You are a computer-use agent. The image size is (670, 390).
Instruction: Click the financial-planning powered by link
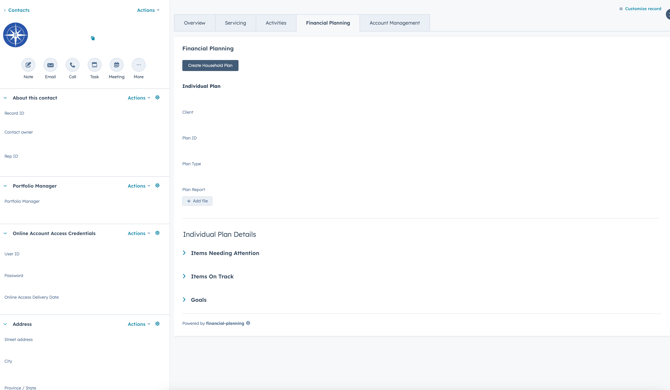[225, 323]
